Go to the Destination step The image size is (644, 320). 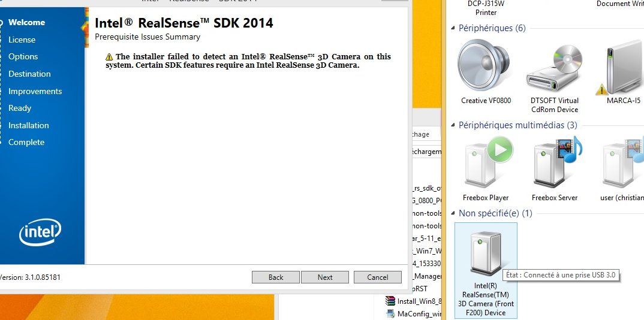click(29, 74)
